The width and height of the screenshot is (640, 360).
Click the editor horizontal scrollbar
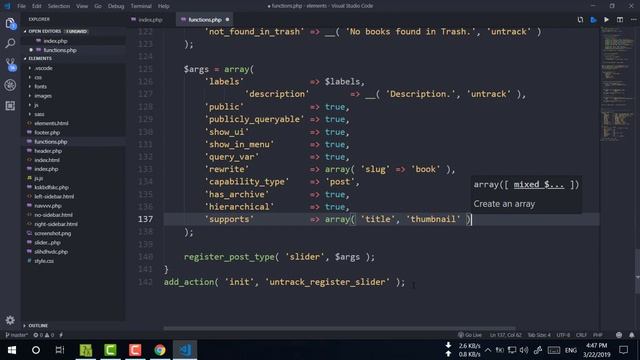[340, 328]
